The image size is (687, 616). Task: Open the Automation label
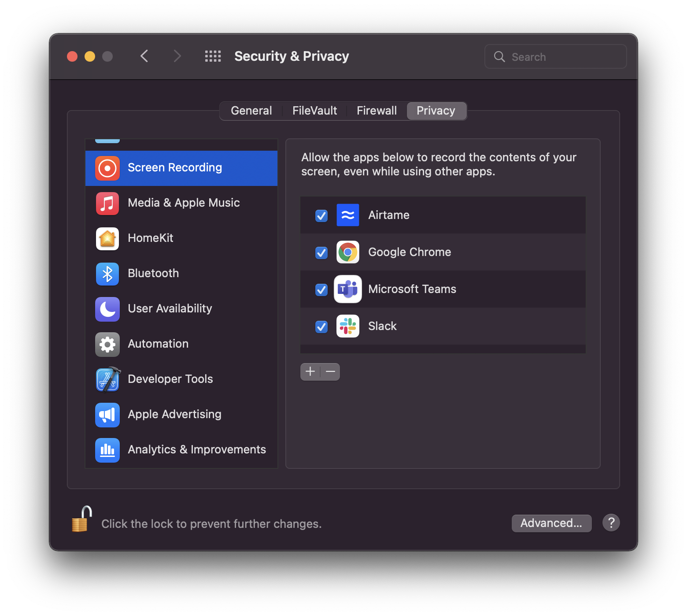click(x=158, y=344)
